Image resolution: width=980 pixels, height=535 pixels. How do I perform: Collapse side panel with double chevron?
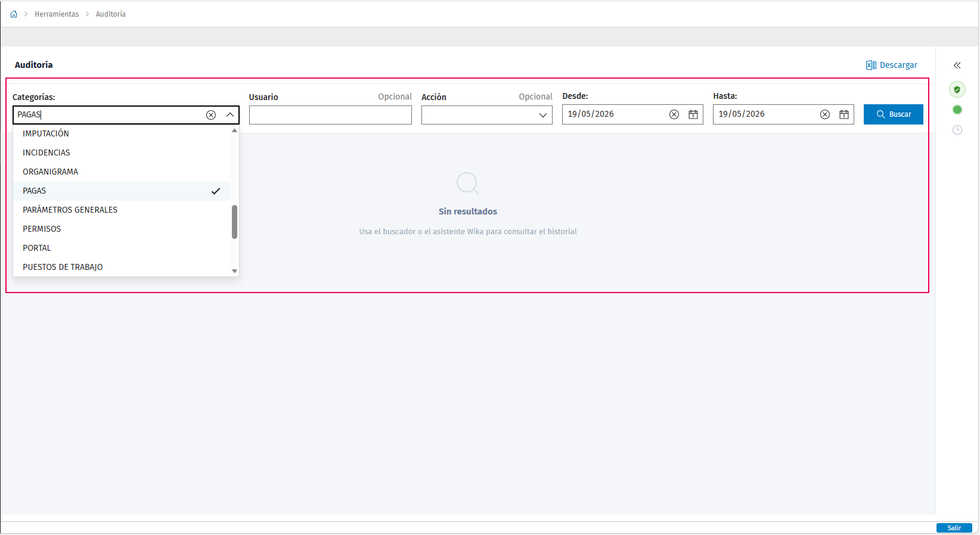(957, 66)
